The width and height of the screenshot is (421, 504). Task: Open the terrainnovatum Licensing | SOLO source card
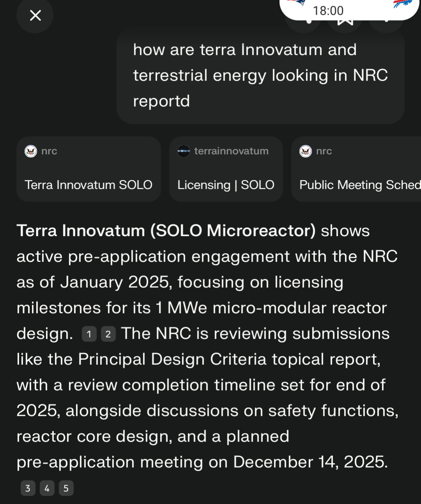(226, 169)
